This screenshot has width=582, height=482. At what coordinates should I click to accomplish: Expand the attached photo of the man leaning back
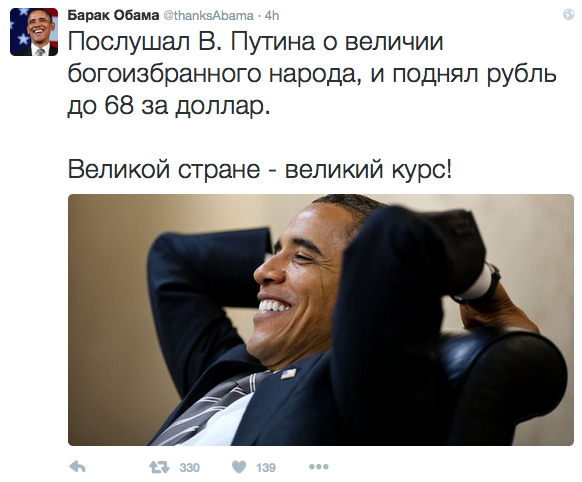click(x=321, y=320)
